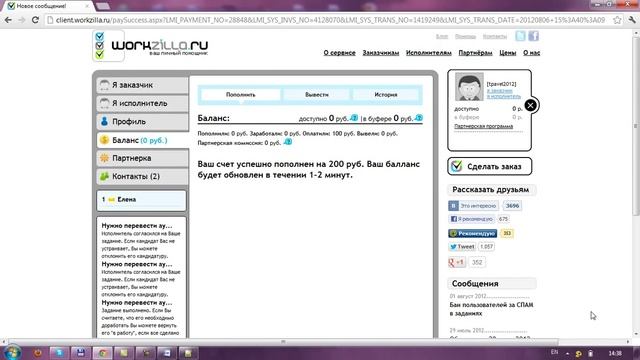The image size is (640, 360).
Task: Click the Новое сообщение browser tab
Action: [48, 6]
